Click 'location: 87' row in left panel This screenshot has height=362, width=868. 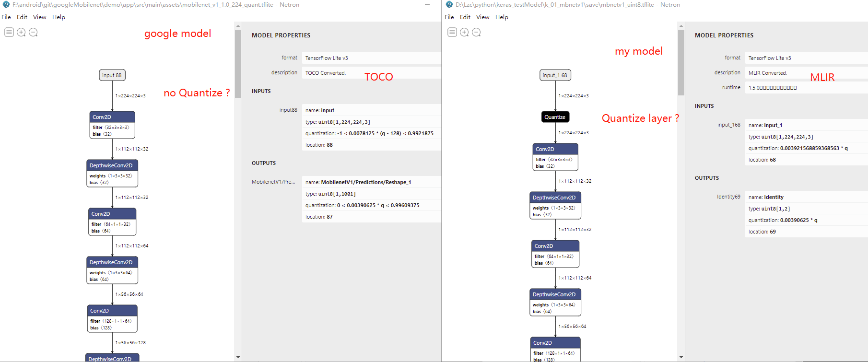pyautogui.click(x=372, y=217)
